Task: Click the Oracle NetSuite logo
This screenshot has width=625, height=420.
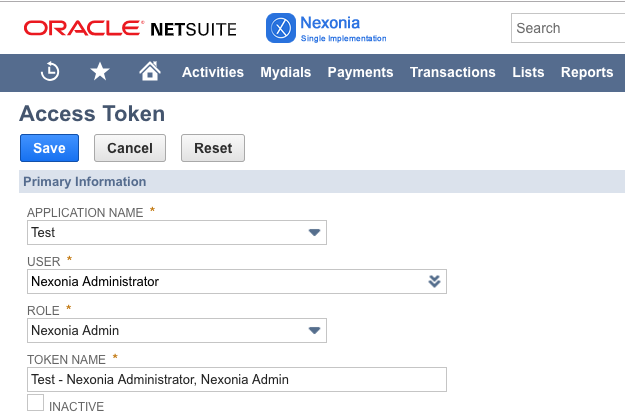Action: [x=129, y=29]
